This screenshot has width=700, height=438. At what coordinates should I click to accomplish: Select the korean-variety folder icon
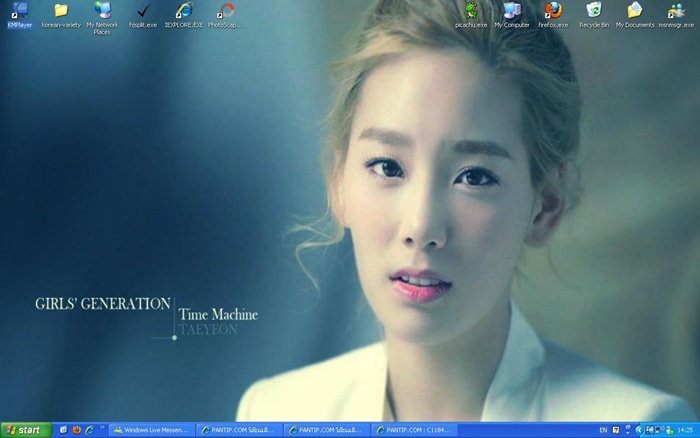tap(61, 15)
